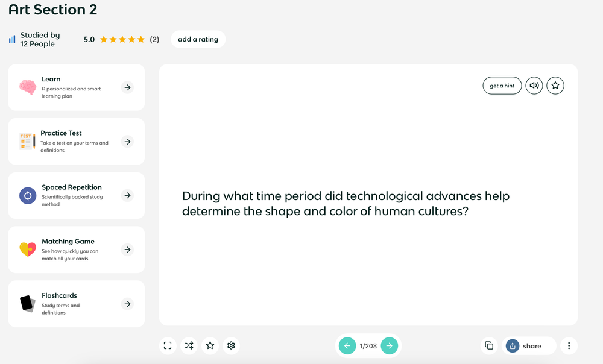Select the fullscreen icon below the flashcard

coord(168,345)
